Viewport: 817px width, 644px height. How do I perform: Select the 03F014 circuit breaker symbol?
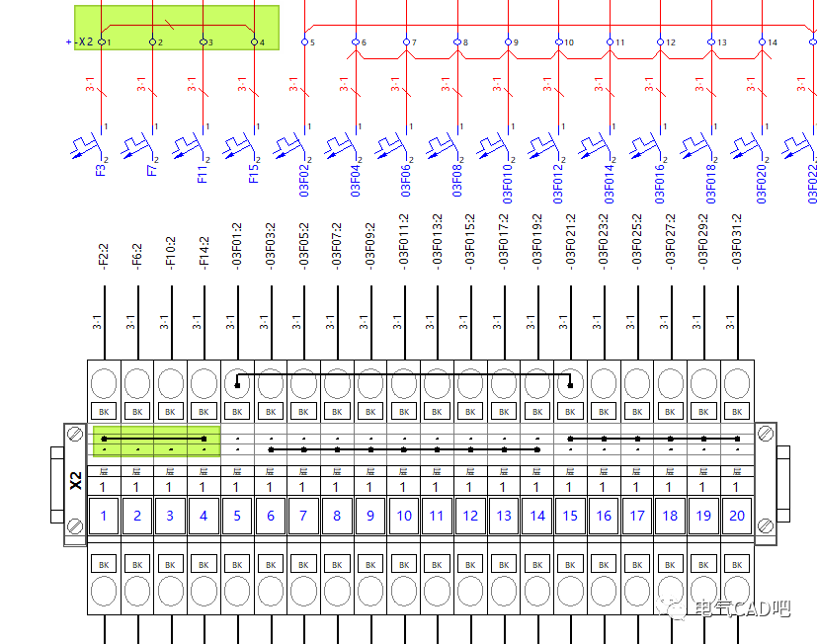(x=595, y=146)
